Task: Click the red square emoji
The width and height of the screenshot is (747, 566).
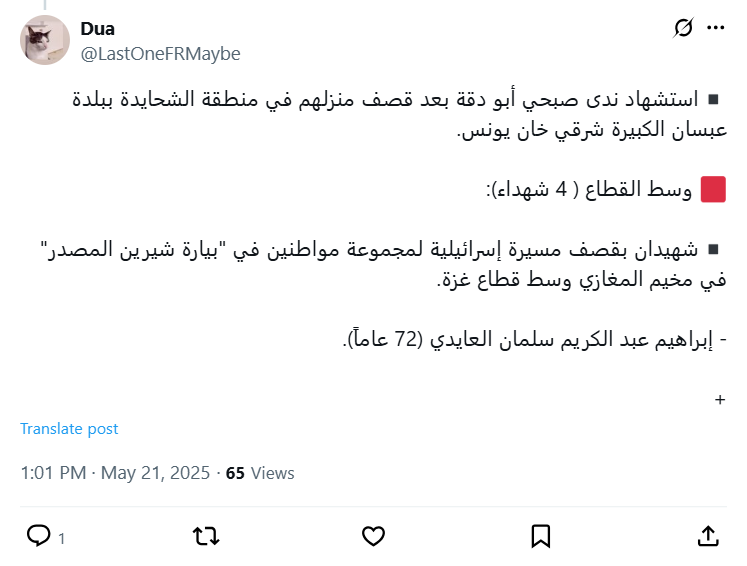Action: (713, 189)
